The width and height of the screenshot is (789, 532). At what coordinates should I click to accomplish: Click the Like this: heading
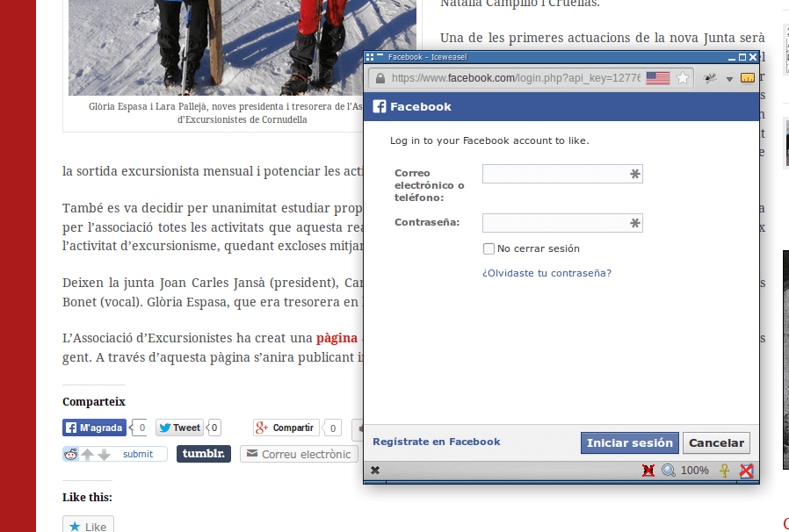(87, 497)
